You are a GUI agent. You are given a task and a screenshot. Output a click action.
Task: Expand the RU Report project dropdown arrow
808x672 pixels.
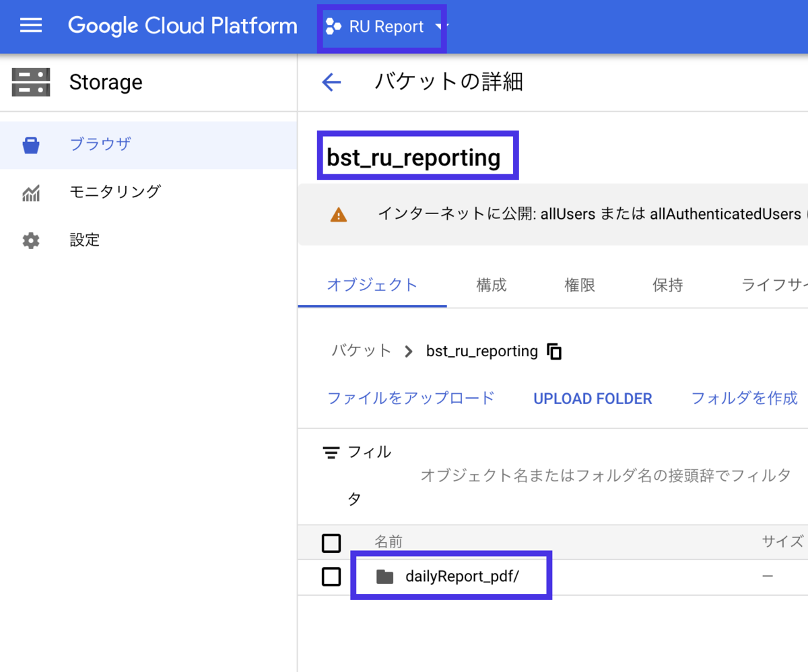click(x=440, y=27)
